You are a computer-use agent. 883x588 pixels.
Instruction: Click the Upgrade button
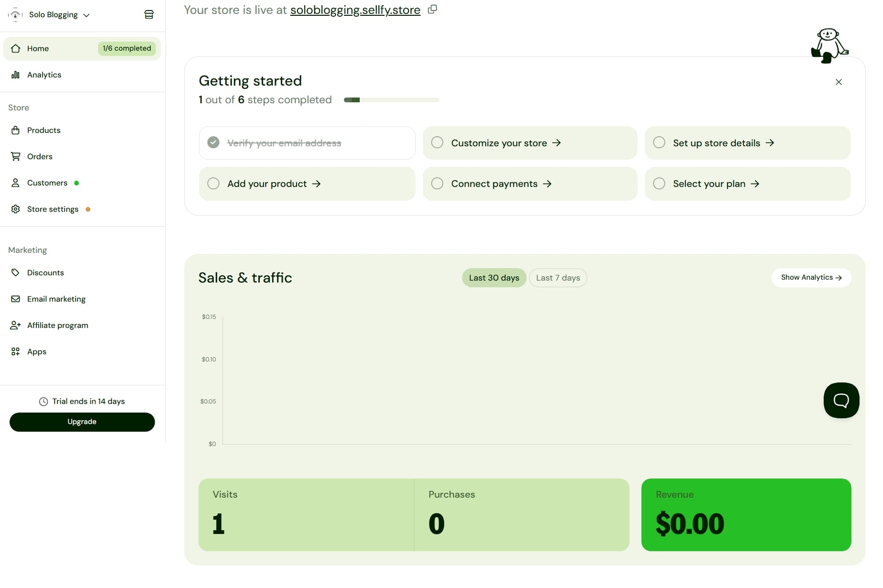coord(82,422)
